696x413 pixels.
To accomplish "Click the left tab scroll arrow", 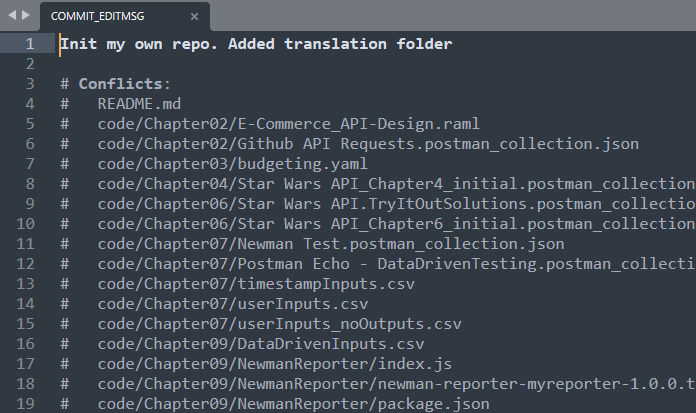I will [11, 16].
